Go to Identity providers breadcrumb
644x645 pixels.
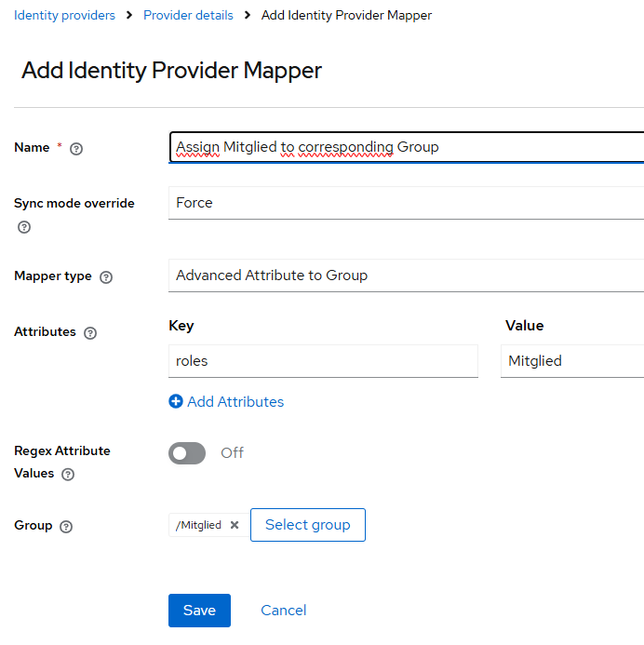tap(65, 15)
